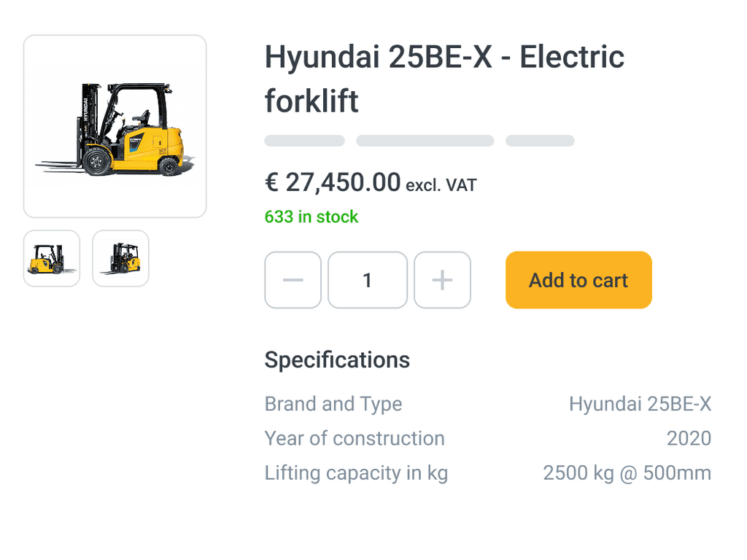The image size is (747, 560).
Task: Select the Hyundai 25BE-X specification value
Action: point(640,404)
